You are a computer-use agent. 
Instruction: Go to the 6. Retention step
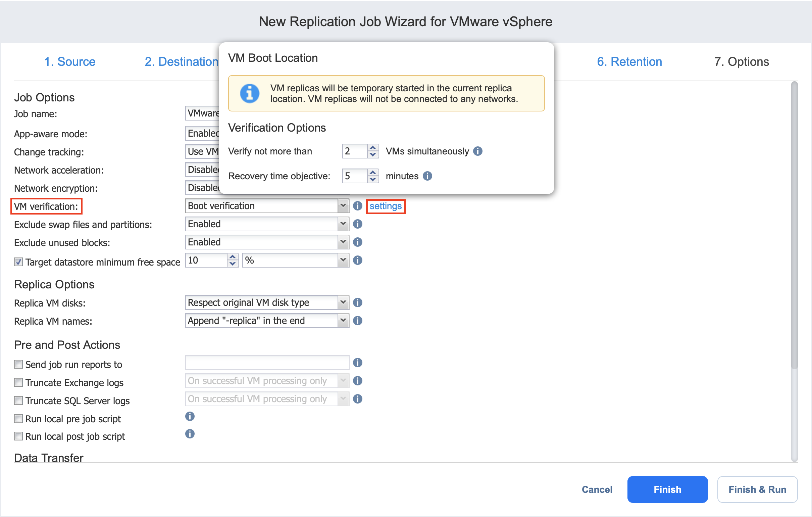tap(629, 62)
